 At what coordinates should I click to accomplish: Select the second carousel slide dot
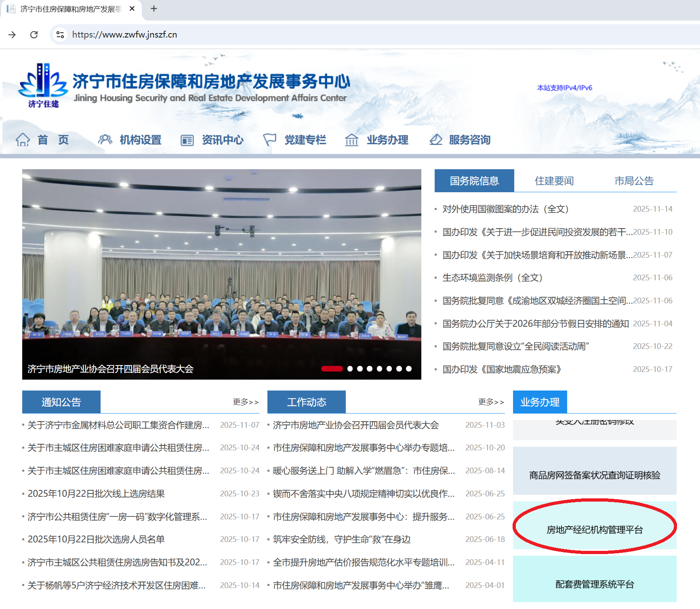pos(350,369)
